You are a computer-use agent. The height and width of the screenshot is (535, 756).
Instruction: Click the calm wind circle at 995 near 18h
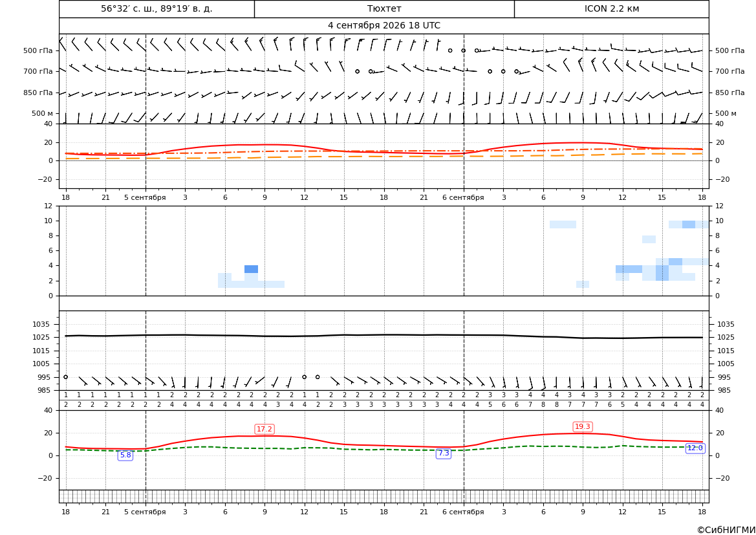pos(65,377)
